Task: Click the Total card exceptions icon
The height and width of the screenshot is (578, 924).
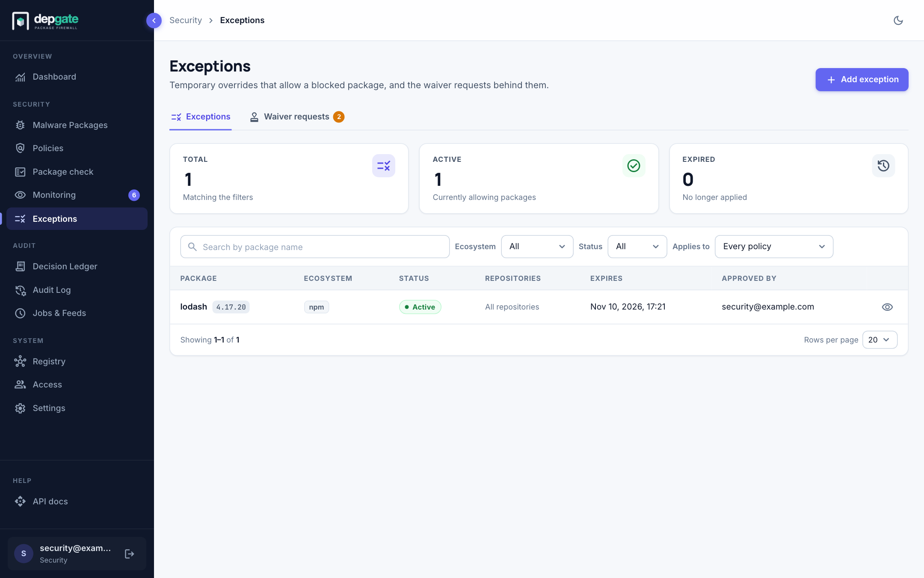Action: [383, 166]
